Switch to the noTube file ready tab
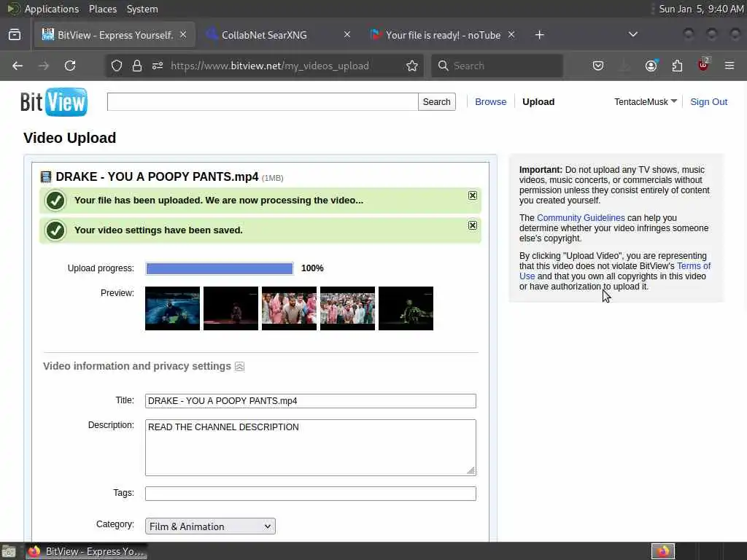This screenshot has height=560, width=747. (x=443, y=35)
